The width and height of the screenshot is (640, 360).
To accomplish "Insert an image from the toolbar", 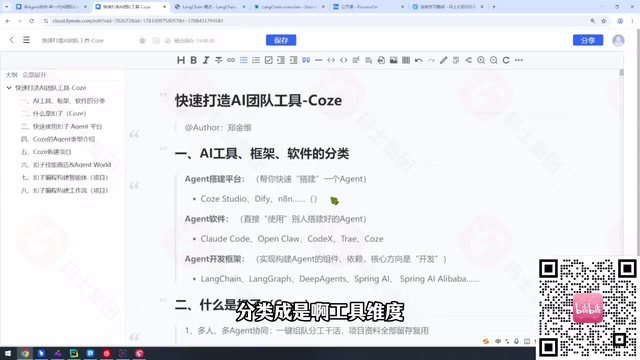I will coord(393,60).
